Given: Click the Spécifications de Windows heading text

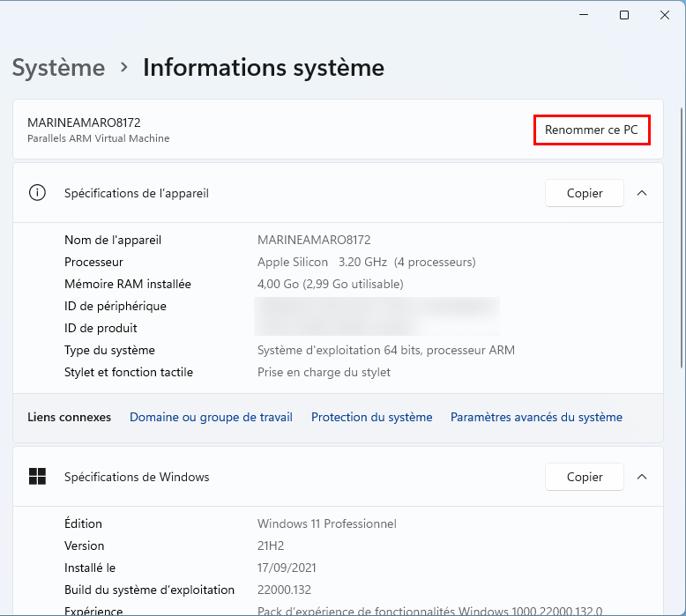Looking at the screenshot, I should pos(137,477).
